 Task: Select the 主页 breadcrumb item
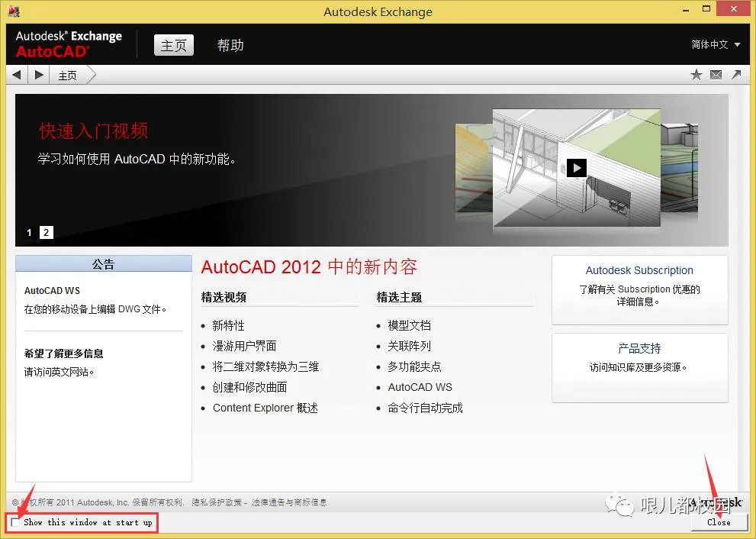[x=67, y=76]
